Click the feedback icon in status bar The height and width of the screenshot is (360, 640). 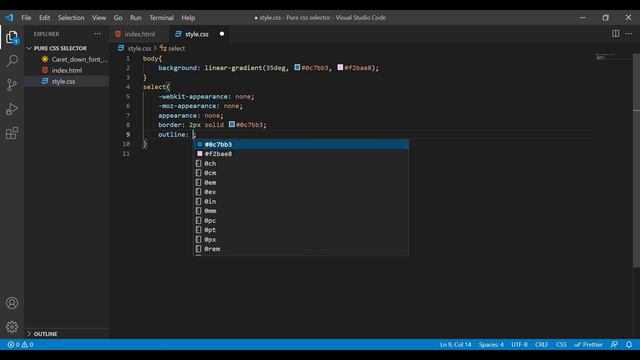614,344
